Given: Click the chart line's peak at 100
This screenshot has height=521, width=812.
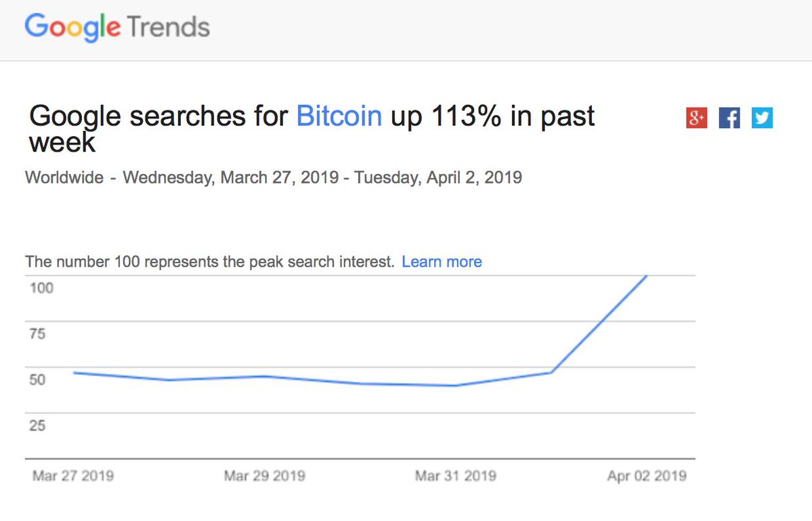Looking at the screenshot, I should click(x=647, y=276).
